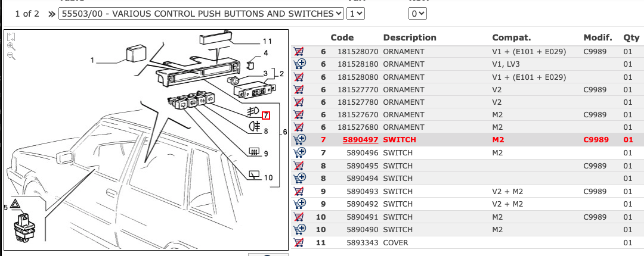Screen dimensions: 644x256
Task: Go to next table with double chevron
Action: 51,13
